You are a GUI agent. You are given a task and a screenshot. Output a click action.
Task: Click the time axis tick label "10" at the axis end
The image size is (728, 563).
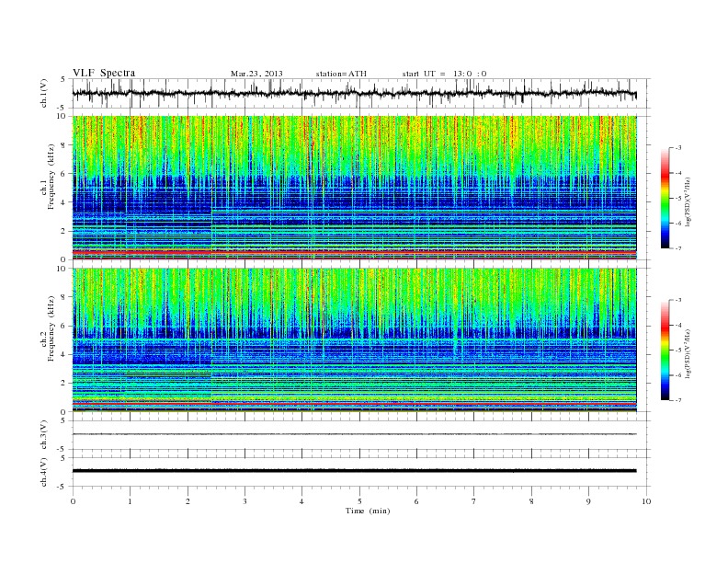pos(646,501)
